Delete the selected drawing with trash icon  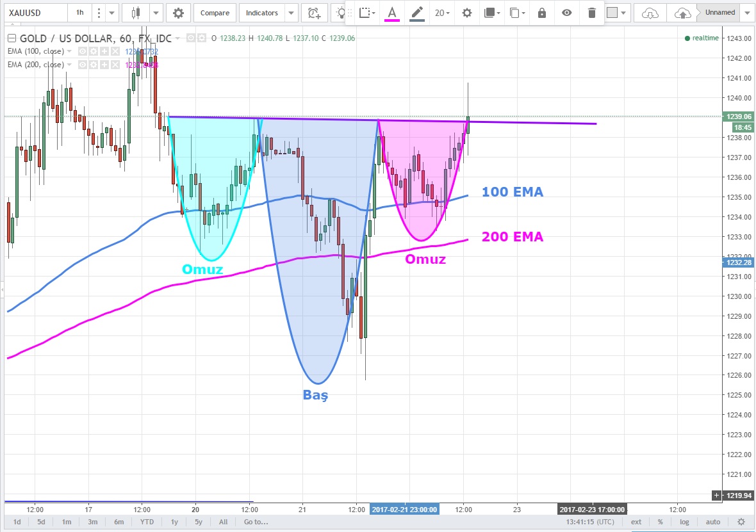(x=591, y=13)
